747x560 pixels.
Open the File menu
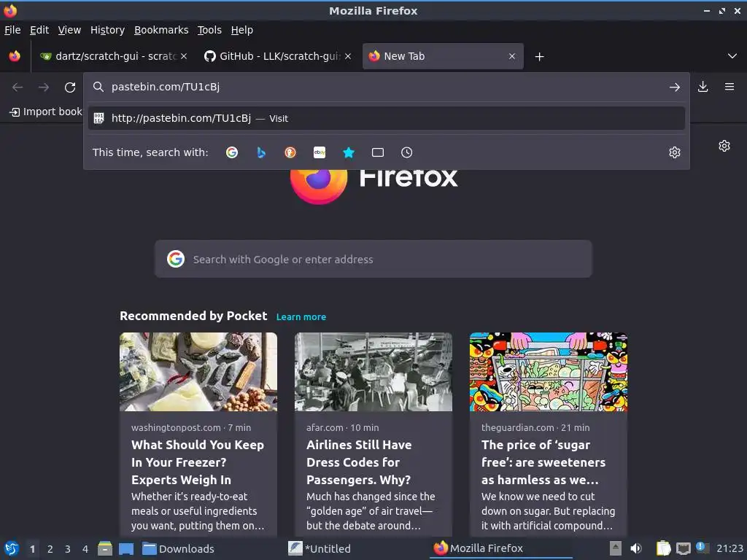pos(12,30)
